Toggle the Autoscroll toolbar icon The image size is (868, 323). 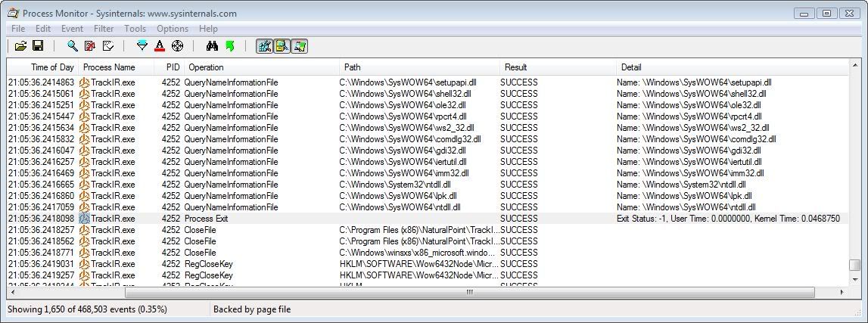click(x=90, y=46)
